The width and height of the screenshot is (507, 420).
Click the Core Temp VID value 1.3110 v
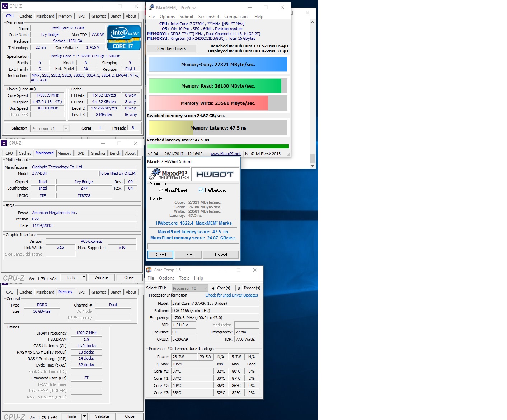coord(184,325)
